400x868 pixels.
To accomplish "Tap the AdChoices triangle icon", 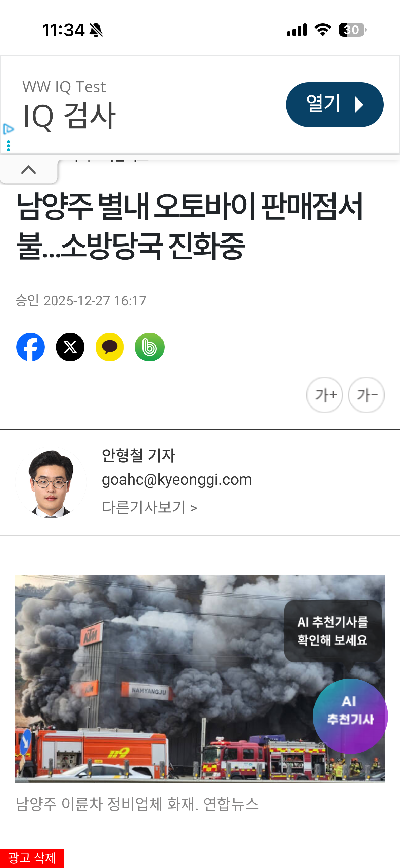I will click(8, 129).
